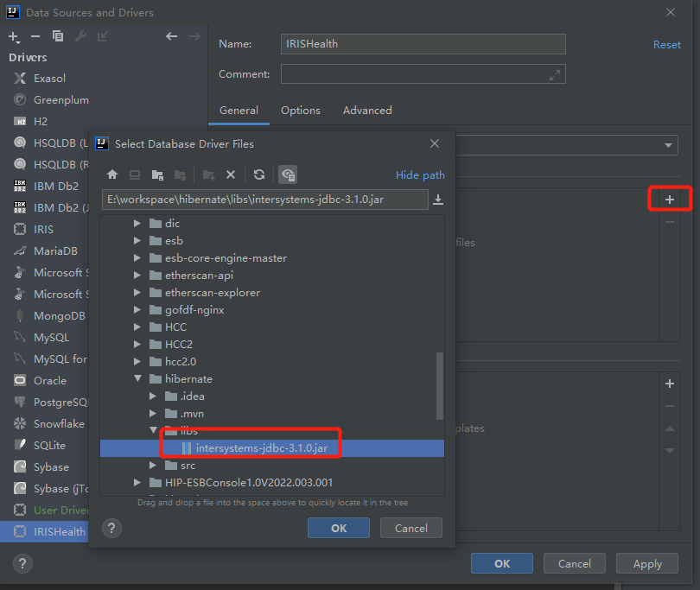This screenshot has height=590, width=700.
Task: Click the Remove (minus) icon above Drivers list
Action: coord(35,36)
